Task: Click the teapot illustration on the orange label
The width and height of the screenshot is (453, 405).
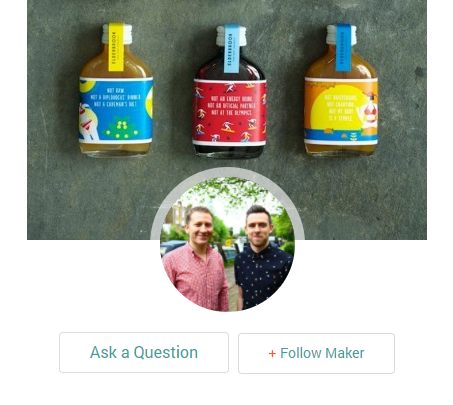Action: pyautogui.click(x=369, y=112)
